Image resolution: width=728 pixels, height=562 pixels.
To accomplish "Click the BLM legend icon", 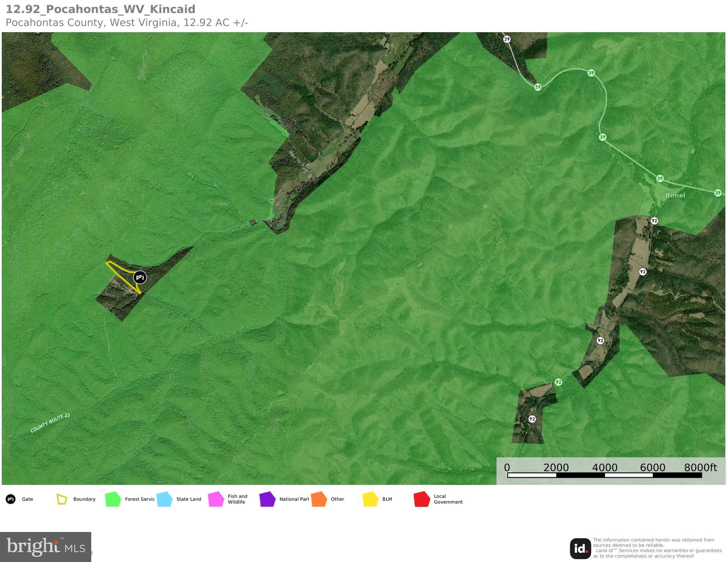I will click(x=371, y=499).
